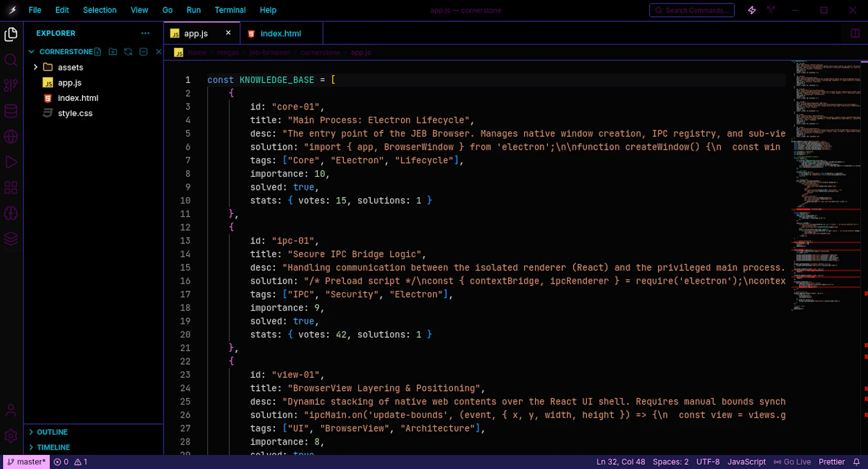Click the app logo icon at top left
The height and width of the screenshot is (469, 868).
tap(12, 10)
